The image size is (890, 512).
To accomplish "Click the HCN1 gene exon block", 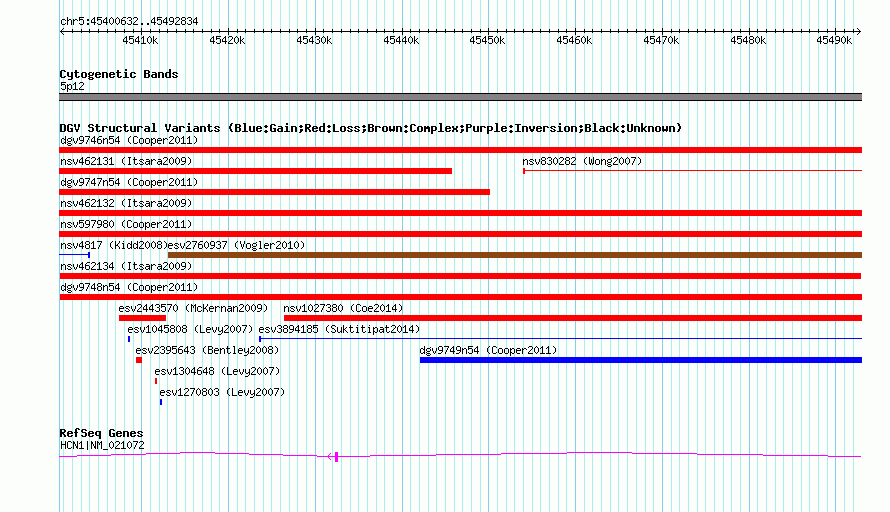I will (337, 456).
